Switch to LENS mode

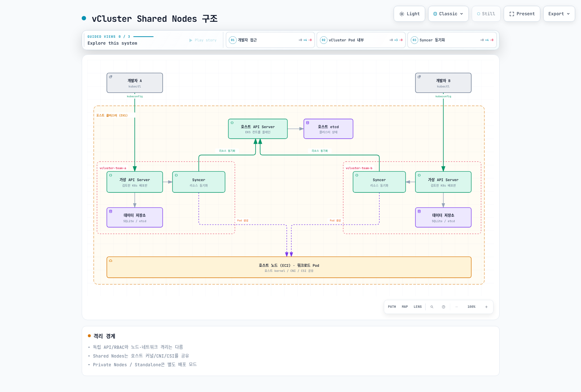click(x=418, y=307)
